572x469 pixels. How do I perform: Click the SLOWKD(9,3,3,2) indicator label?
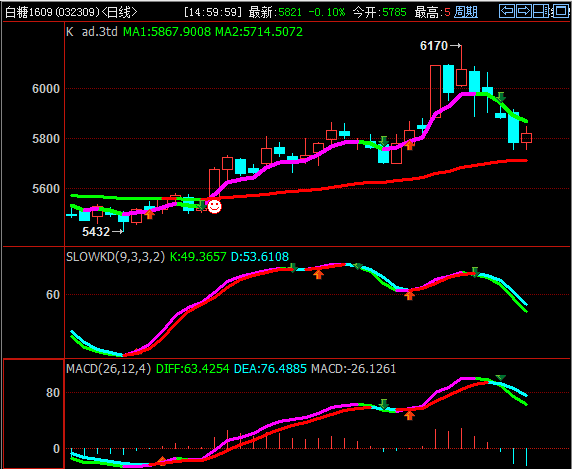(116, 257)
